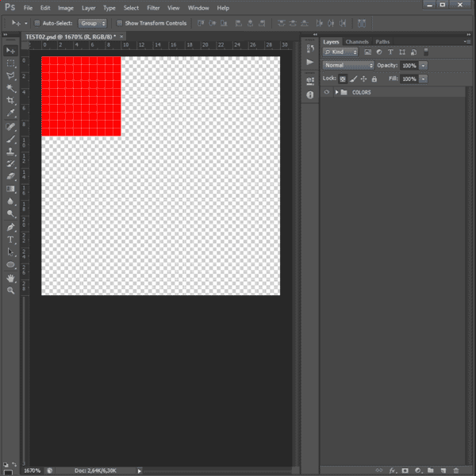This screenshot has width=476, height=476.
Task: Click the Delete layer trash icon
Action: tap(456, 470)
